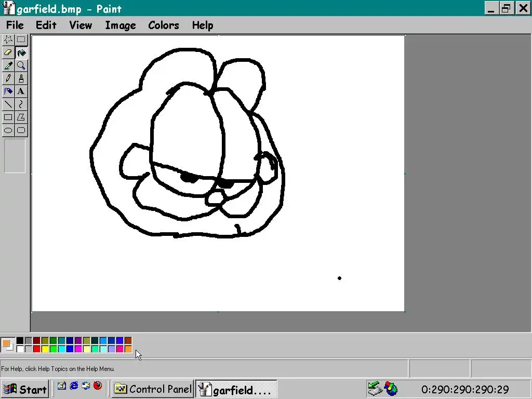Viewport: 532px width, 399px height.
Task: Choose the bright yellow color swatch
Action: (x=45, y=349)
